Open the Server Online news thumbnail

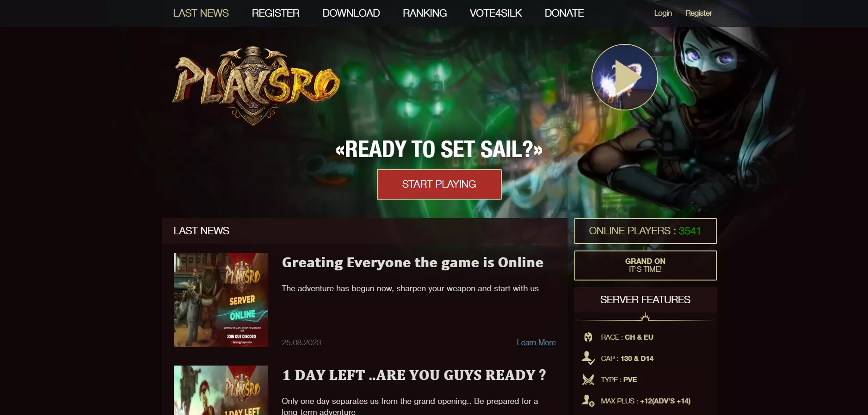[x=221, y=300]
